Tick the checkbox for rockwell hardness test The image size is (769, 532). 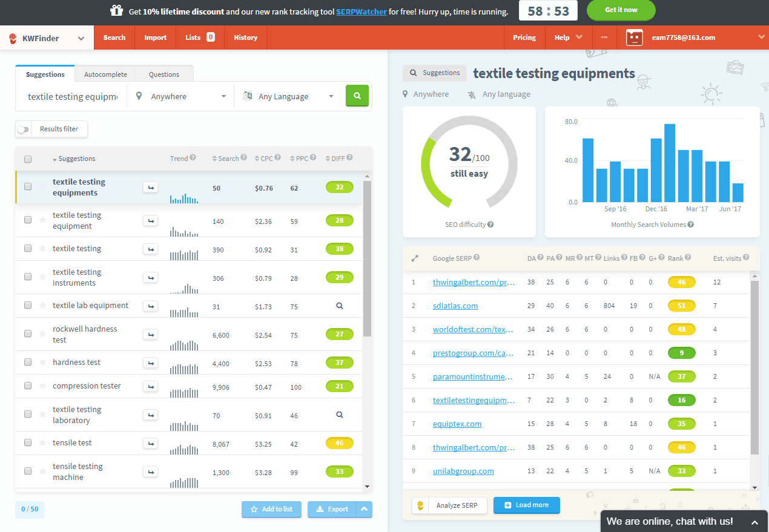pyautogui.click(x=28, y=334)
